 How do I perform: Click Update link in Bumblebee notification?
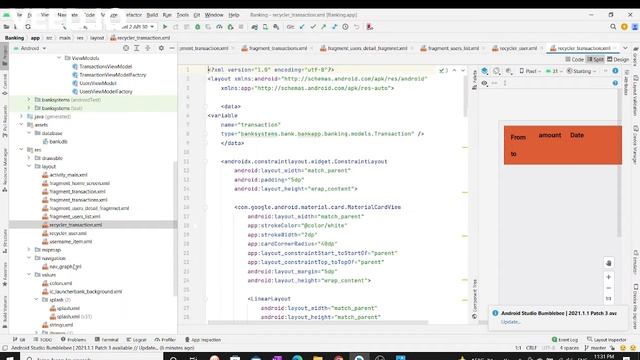pos(511,322)
